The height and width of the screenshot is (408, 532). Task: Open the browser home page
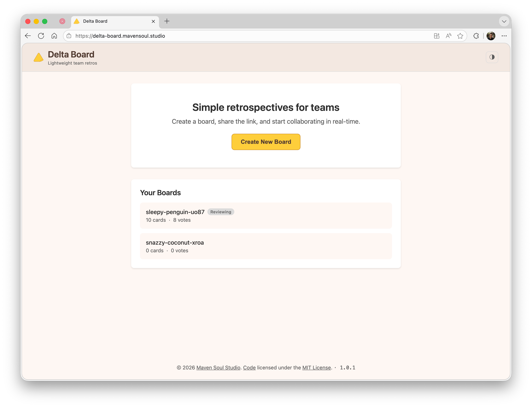(x=54, y=36)
